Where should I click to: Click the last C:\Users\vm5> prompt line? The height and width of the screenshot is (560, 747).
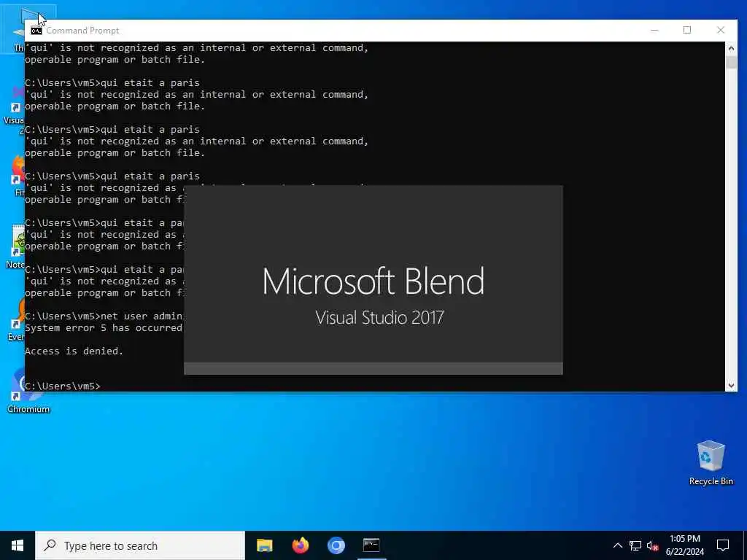[x=63, y=386]
